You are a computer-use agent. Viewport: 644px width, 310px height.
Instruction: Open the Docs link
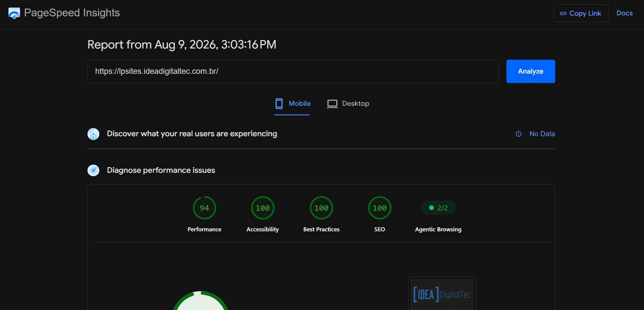[624, 13]
